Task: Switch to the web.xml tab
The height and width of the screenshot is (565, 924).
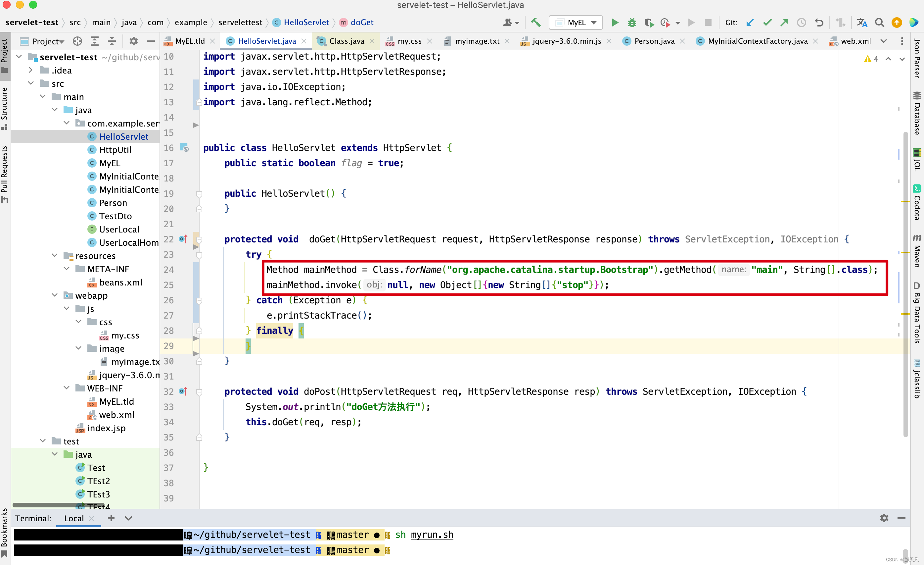Action: coord(855,41)
